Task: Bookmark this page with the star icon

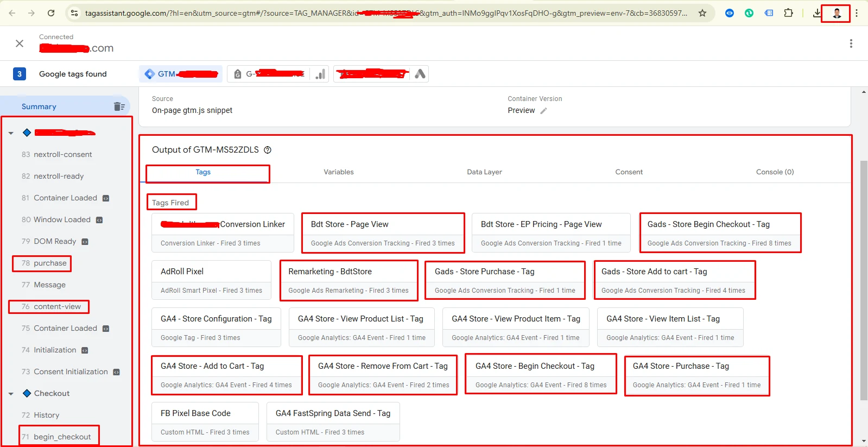Action: click(702, 13)
